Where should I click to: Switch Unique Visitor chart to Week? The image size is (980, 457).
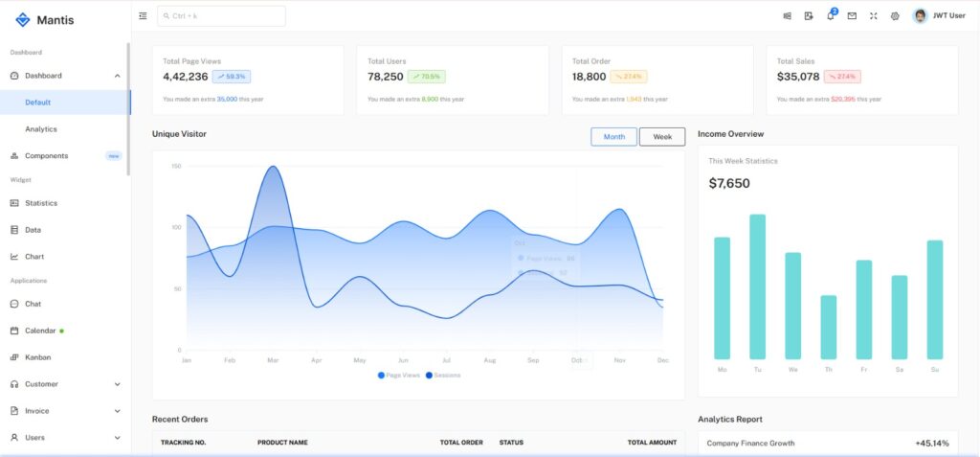(662, 137)
